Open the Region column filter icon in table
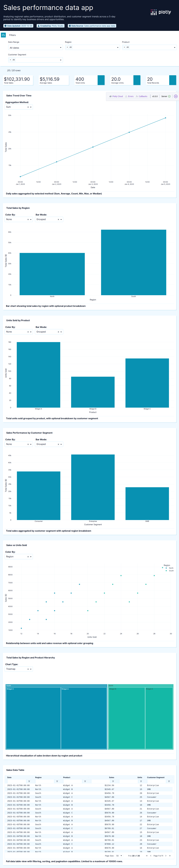Screen dimensions: 179x868 click(x=57, y=781)
